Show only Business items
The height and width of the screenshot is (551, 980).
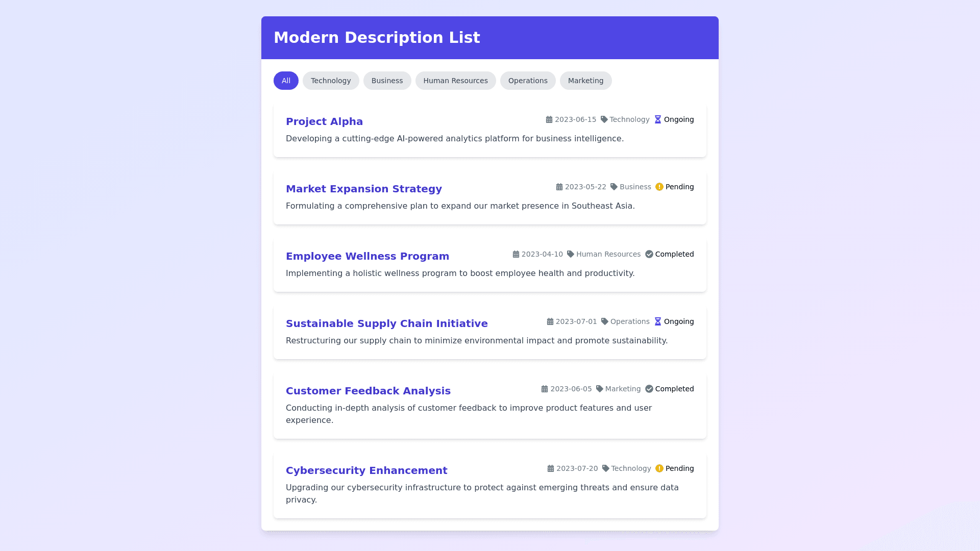(387, 81)
